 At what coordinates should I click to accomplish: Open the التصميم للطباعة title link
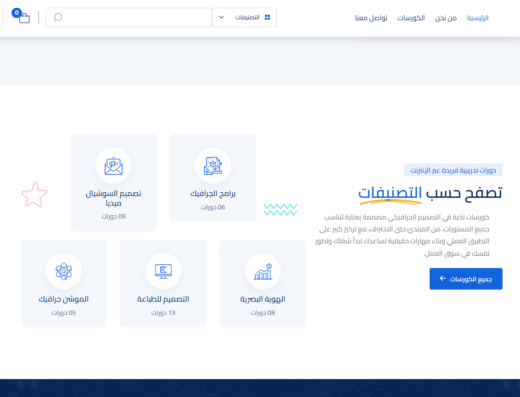click(x=163, y=299)
